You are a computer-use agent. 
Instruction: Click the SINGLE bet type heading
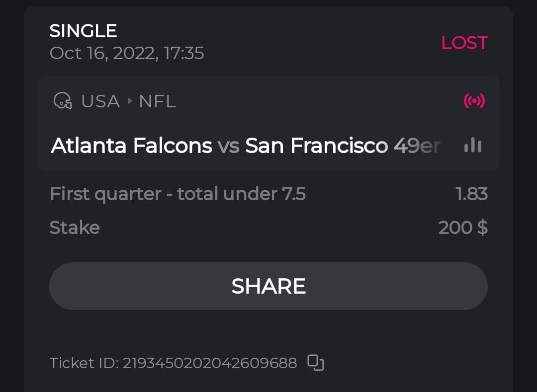click(83, 31)
